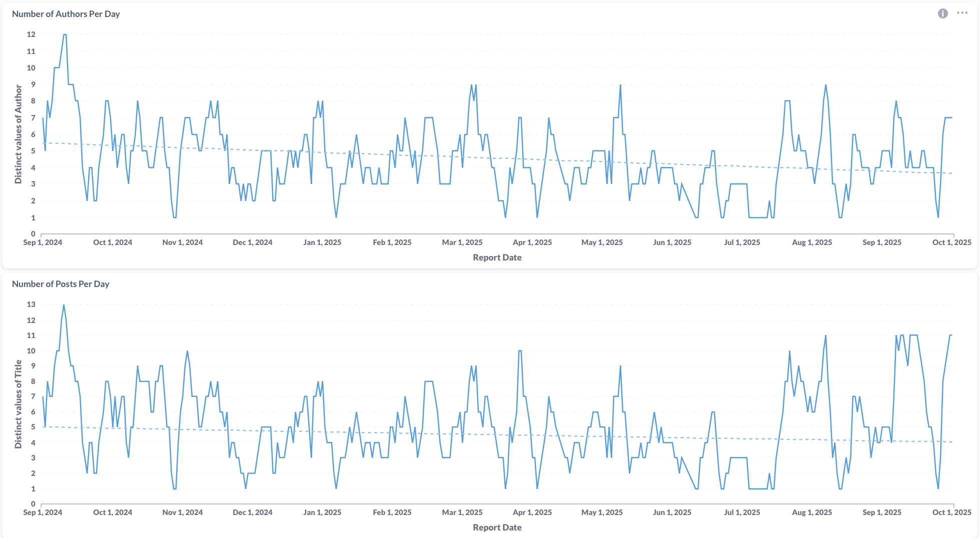Click the 9-author peak in early August 2025

[x=825, y=85]
